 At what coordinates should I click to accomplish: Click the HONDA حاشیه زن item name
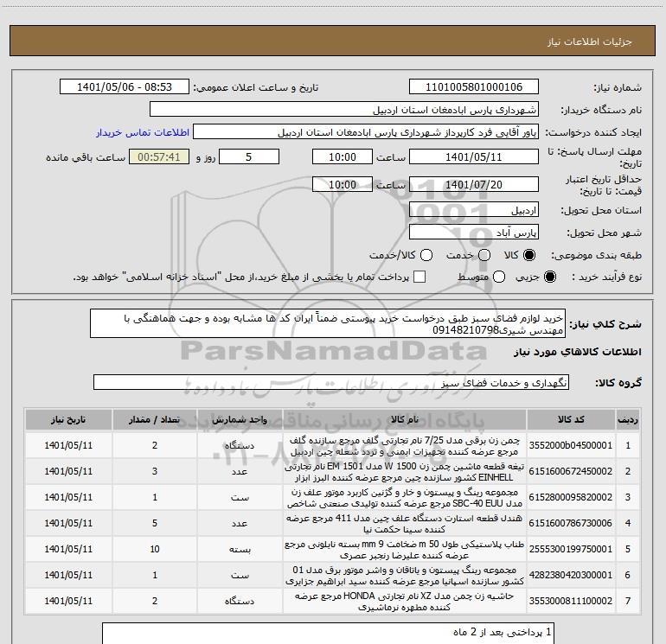point(405,601)
